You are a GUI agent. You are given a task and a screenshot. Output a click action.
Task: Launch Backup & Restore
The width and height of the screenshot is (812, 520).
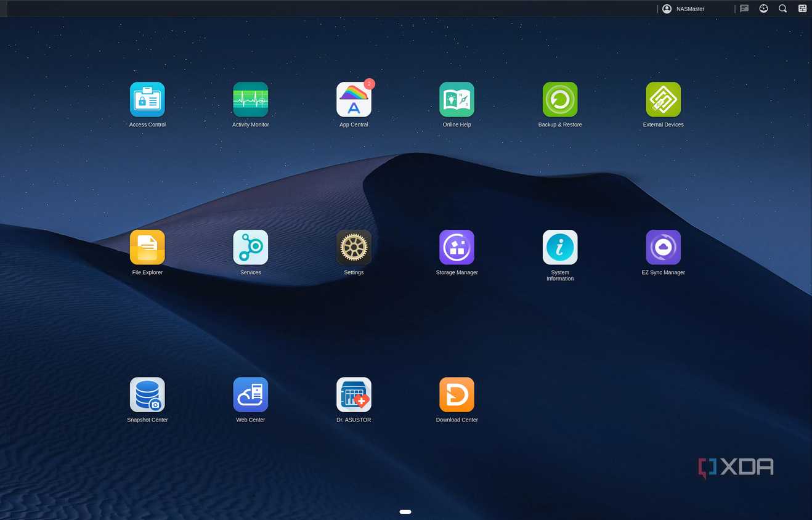pos(560,99)
